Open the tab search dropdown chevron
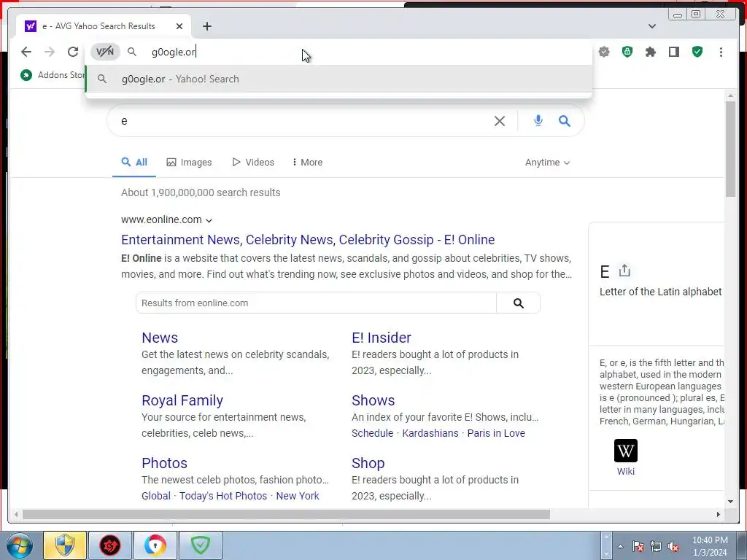The height and width of the screenshot is (560, 747). click(652, 26)
